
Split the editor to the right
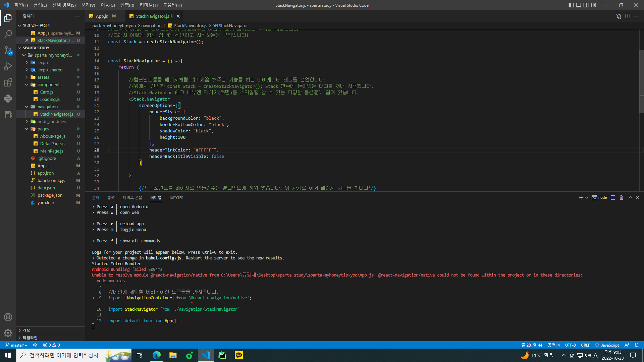[628, 16]
